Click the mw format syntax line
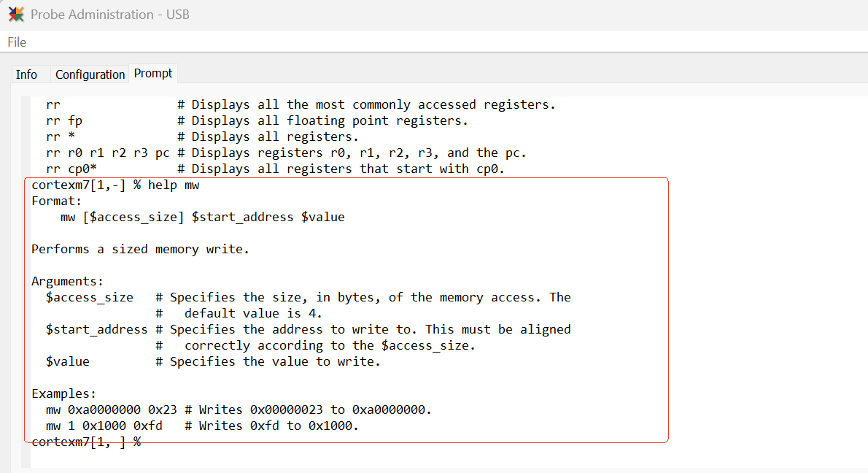Screen dimensions: 868x473 (202, 217)
